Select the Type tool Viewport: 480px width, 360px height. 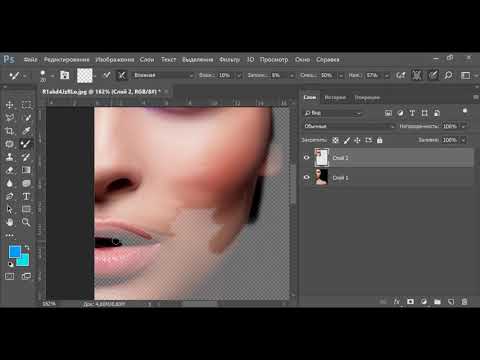tap(26, 196)
